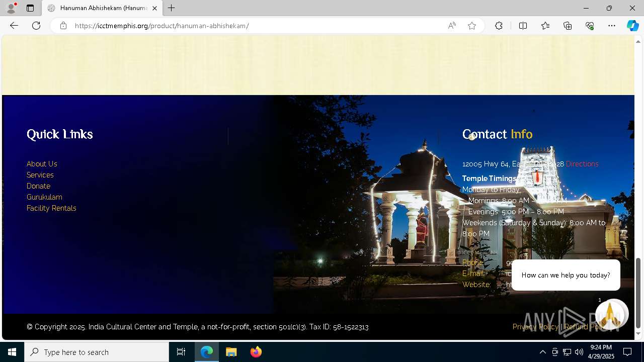Screen dimensions: 644x362
Task: Open clock and calendar
Action: pos(601,352)
